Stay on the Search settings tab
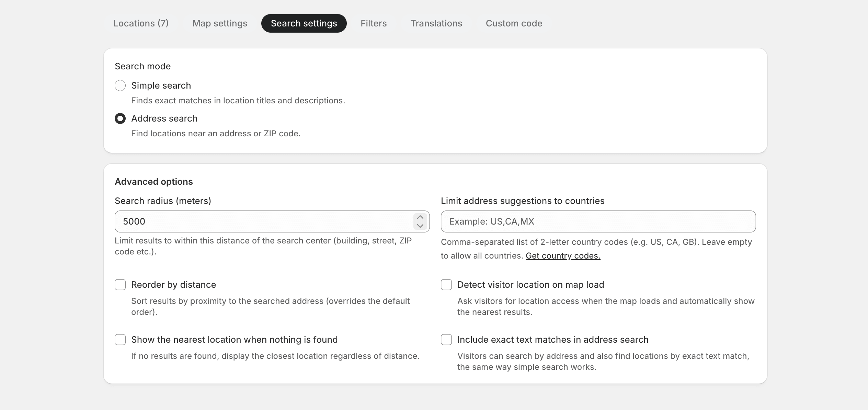 click(x=304, y=23)
